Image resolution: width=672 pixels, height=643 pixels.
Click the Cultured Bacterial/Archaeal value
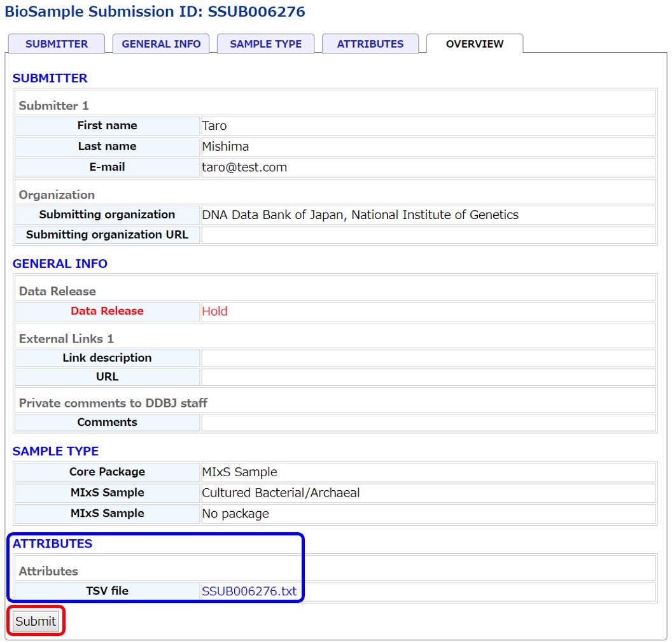(x=281, y=493)
